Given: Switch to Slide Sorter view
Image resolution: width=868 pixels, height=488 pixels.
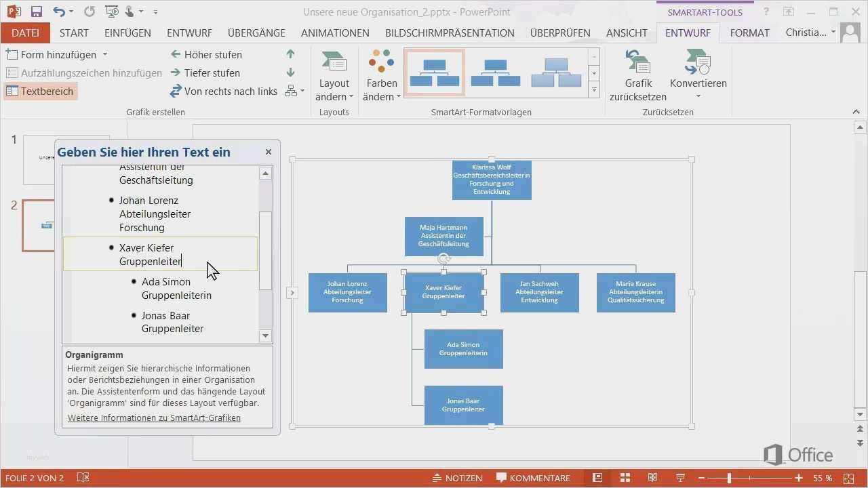Looking at the screenshot, I should pos(625,478).
